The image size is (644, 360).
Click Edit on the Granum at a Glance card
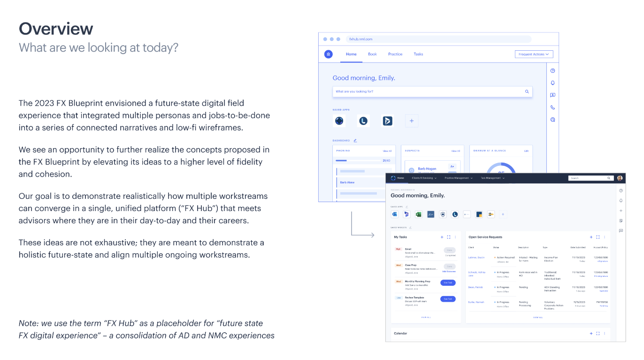click(526, 151)
